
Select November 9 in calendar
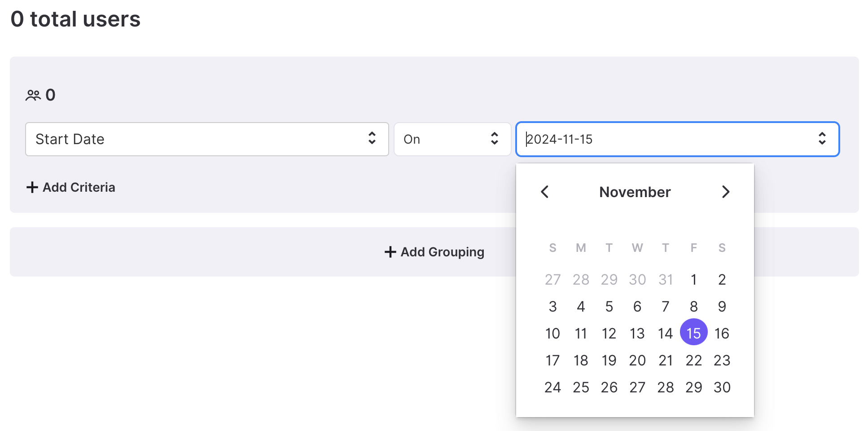(x=722, y=307)
